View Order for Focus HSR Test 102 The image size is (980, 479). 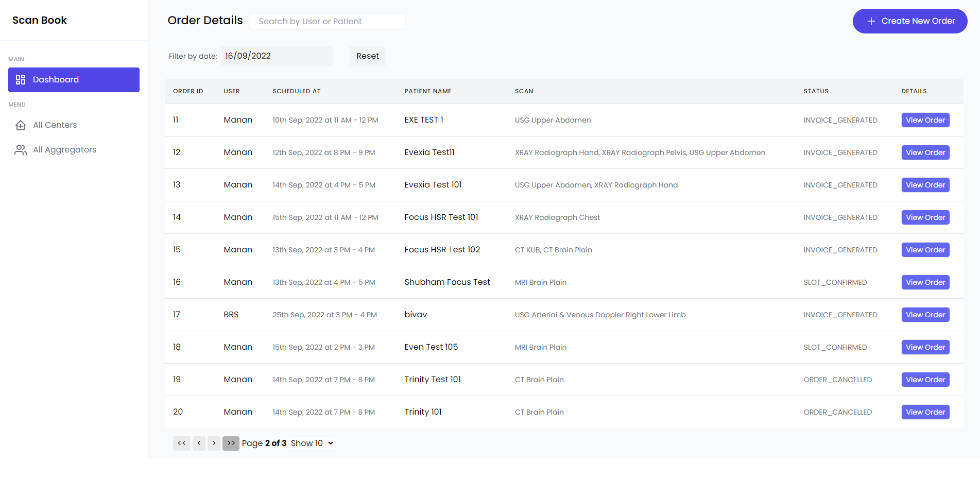coord(925,250)
